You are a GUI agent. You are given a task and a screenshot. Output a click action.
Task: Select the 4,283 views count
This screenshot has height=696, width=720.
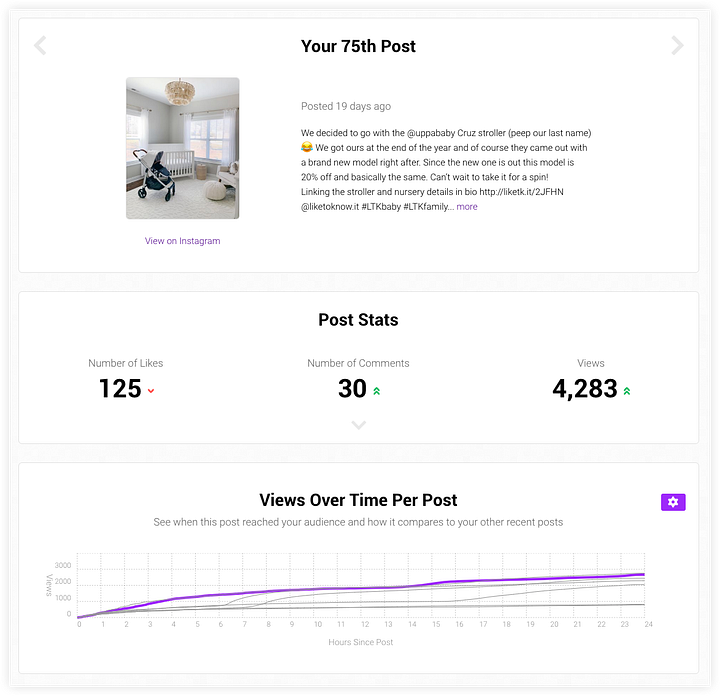[x=585, y=389]
